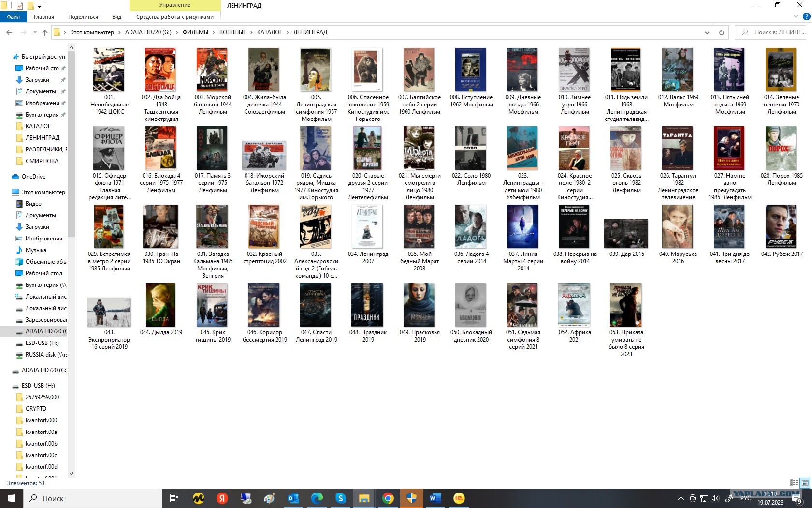This screenshot has width=812, height=508.
Task: Open the Windows Start menu
Action: pyautogui.click(x=12, y=498)
